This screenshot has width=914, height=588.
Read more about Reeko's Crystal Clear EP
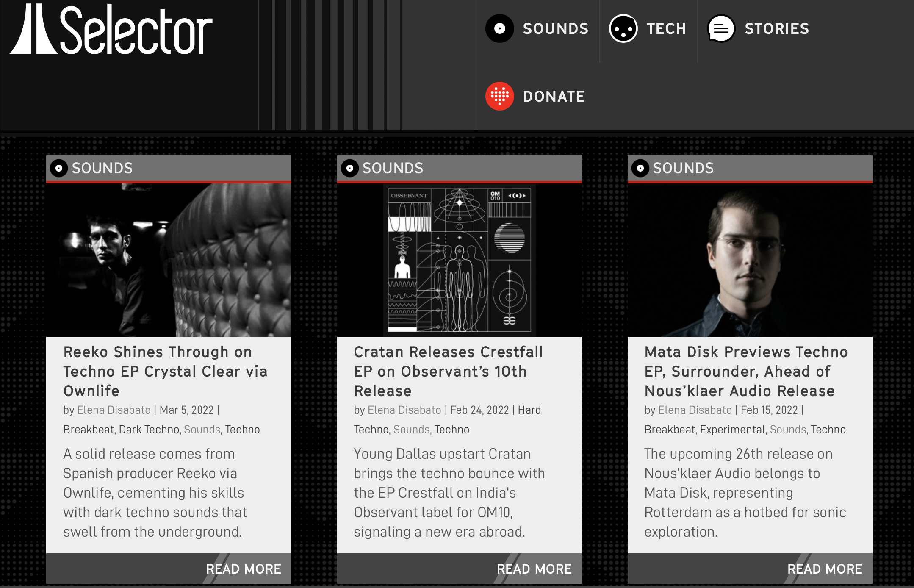tap(243, 569)
